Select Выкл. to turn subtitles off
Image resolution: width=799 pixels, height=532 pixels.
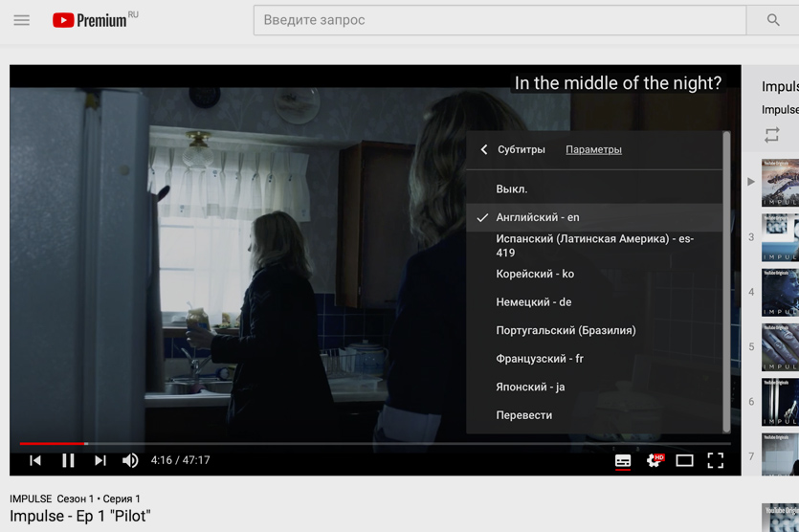(x=594, y=189)
